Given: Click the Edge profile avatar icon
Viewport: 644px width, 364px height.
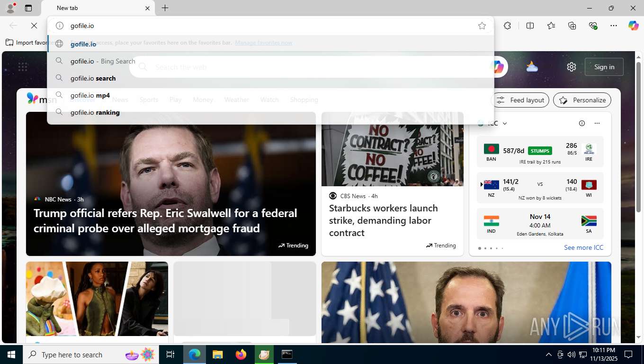Looking at the screenshot, I should (x=10, y=8).
